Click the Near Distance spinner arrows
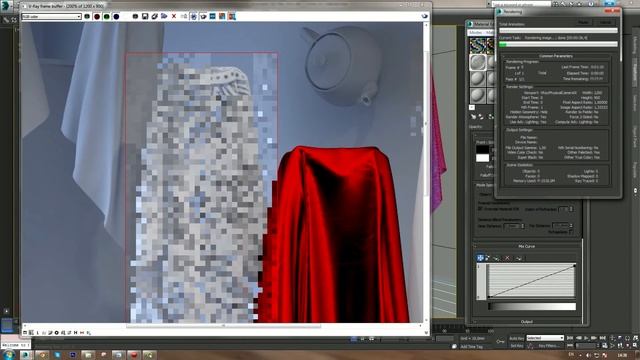This screenshot has height=360, width=640. click(523, 226)
